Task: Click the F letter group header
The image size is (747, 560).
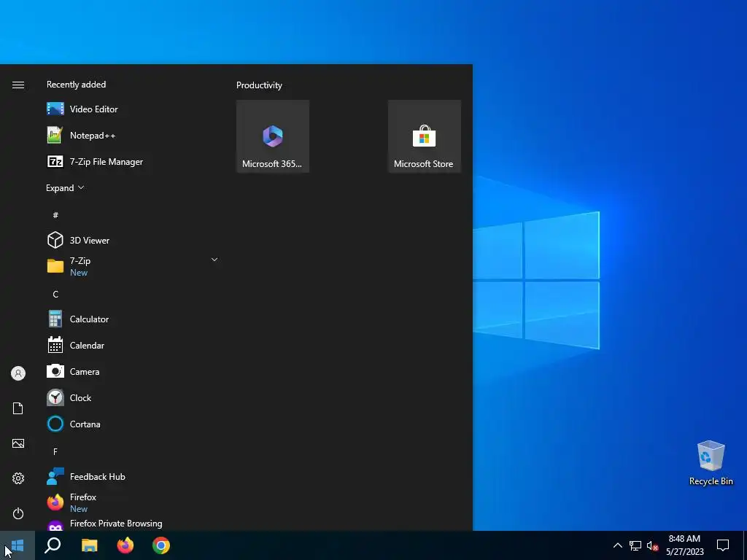Action: (55, 451)
